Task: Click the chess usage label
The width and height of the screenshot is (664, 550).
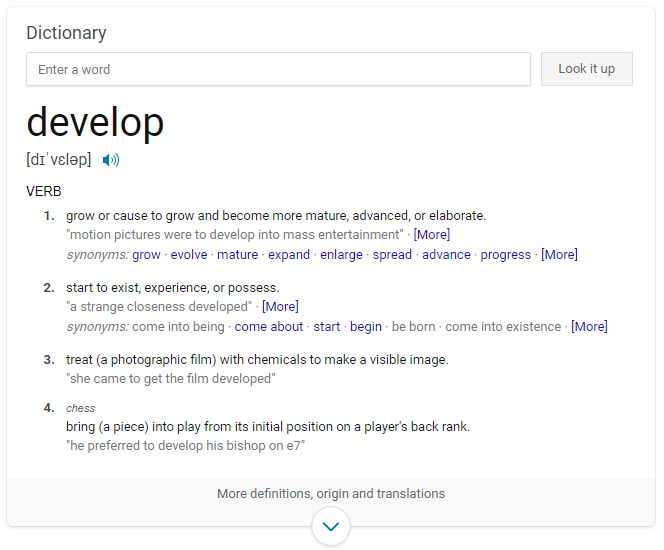Action: coord(80,408)
